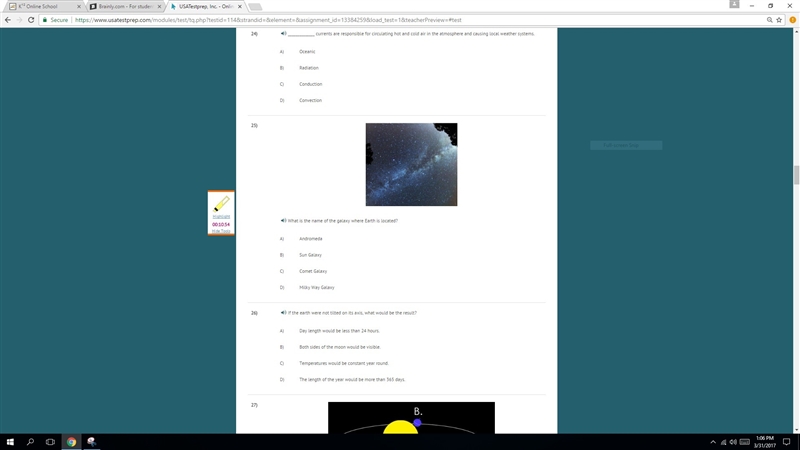Click the Chrome taskbar icon
800x450 pixels.
point(71,442)
